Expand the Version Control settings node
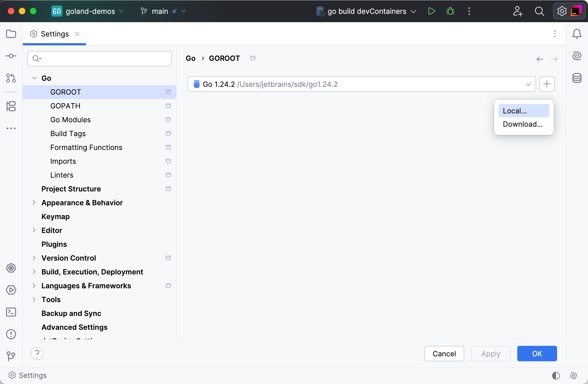Viewport: 588px width, 384px height. (x=34, y=258)
